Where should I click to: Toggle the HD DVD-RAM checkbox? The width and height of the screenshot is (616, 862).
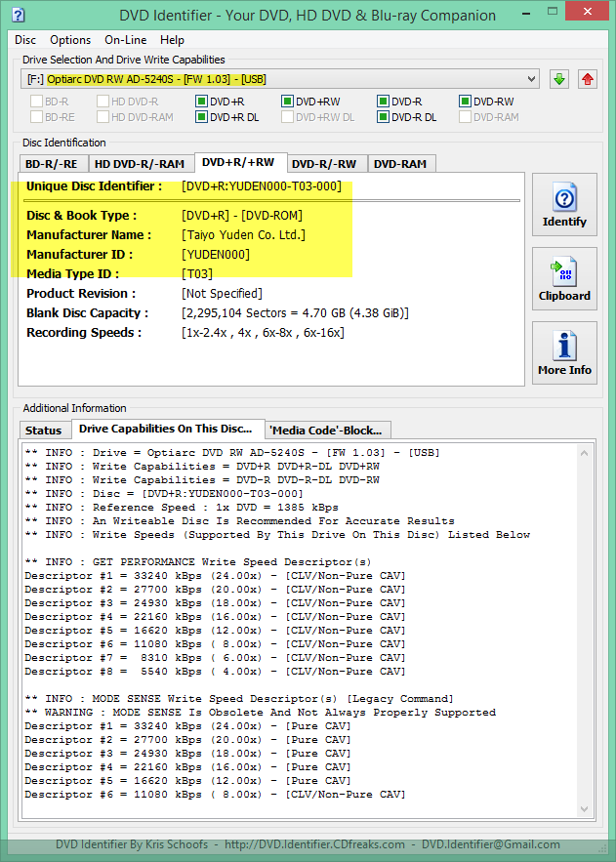103,116
